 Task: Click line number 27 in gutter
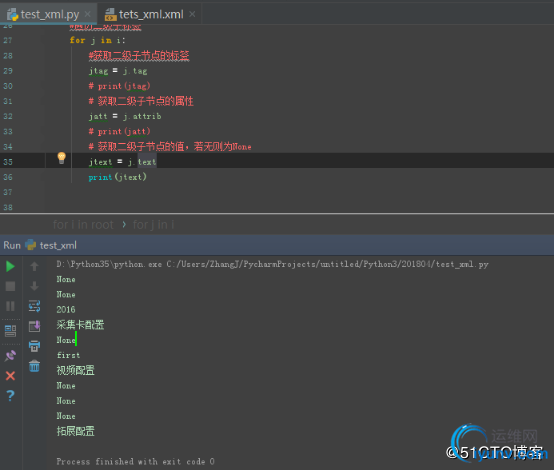click(x=8, y=40)
